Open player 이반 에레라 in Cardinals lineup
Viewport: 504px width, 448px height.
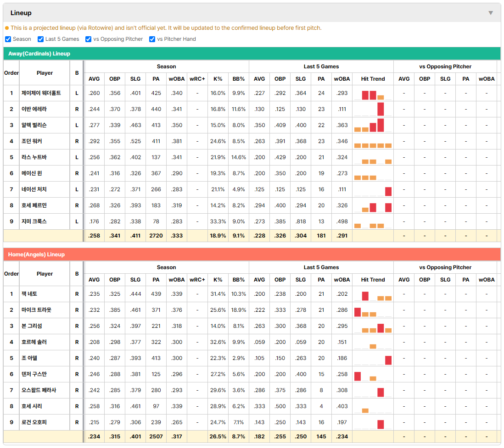point(34,109)
